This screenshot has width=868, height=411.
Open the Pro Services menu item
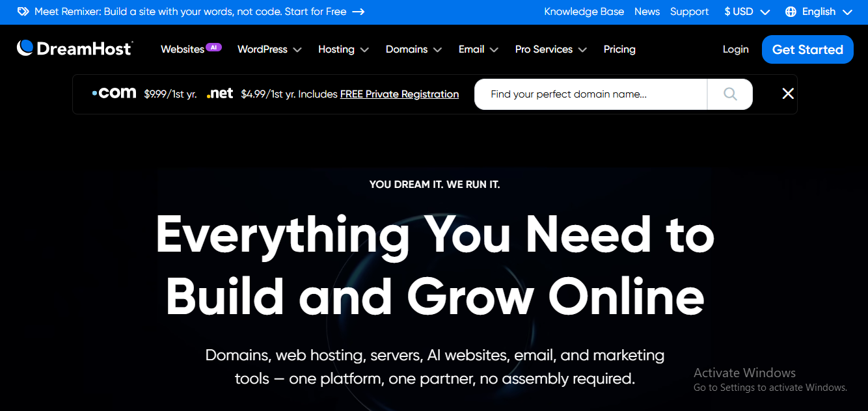pyautogui.click(x=544, y=49)
